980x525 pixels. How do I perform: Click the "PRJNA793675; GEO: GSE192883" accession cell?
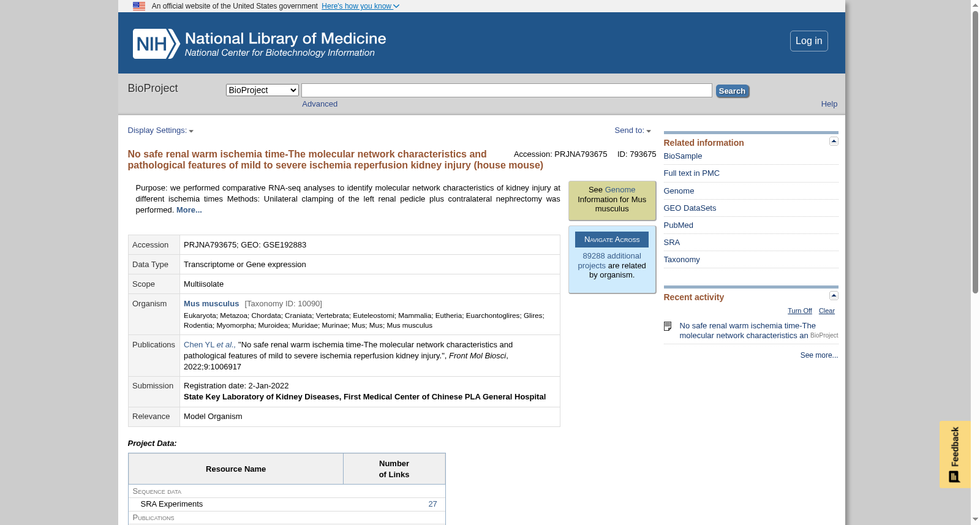[x=370, y=245]
